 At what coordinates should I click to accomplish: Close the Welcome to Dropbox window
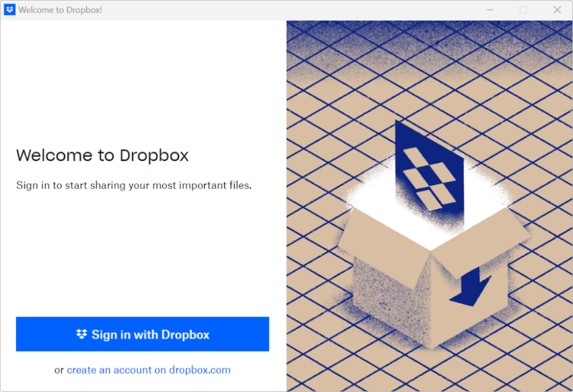tap(557, 10)
